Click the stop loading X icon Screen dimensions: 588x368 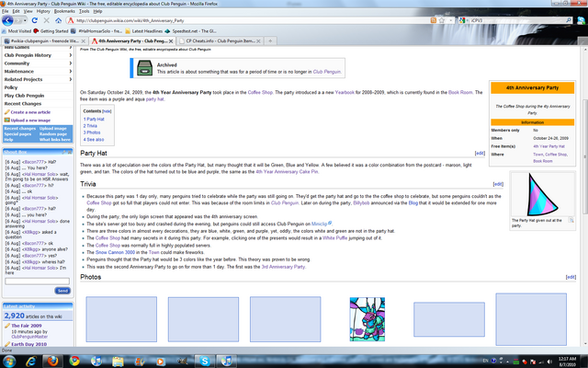[47, 20]
